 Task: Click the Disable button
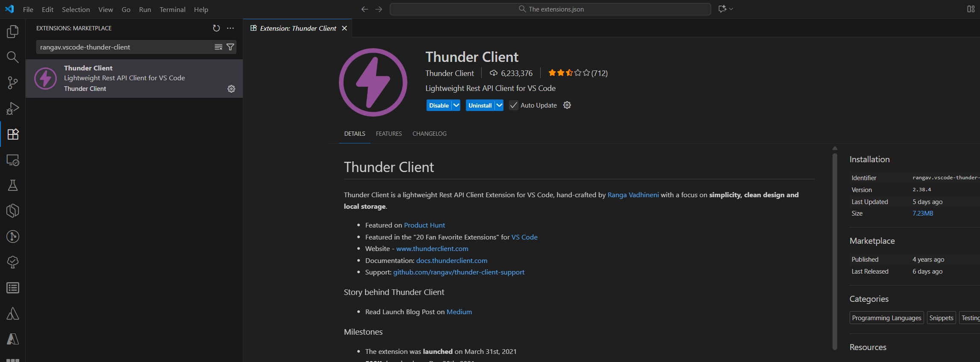[439, 105]
